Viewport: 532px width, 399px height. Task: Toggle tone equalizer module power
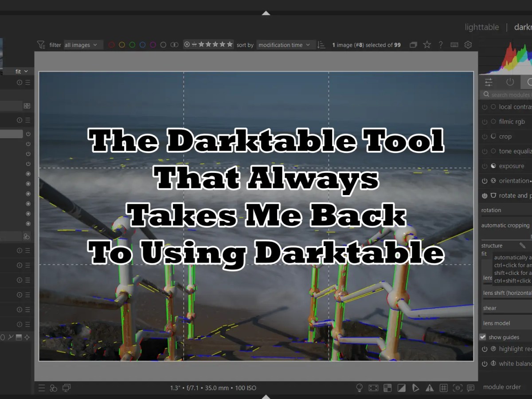(485, 151)
